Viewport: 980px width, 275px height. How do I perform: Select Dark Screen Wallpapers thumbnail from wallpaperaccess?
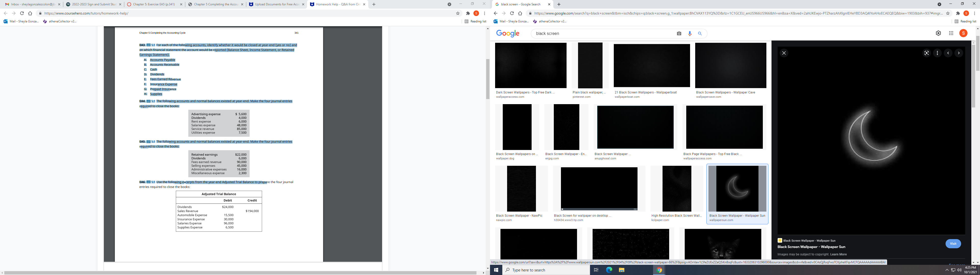(x=530, y=65)
